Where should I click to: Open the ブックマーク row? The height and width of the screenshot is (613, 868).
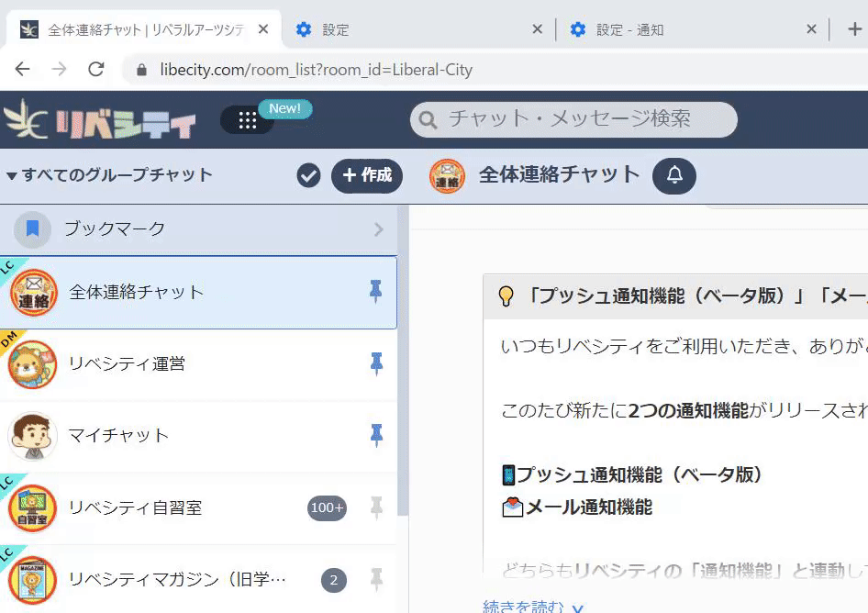click(x=199, y=229)
